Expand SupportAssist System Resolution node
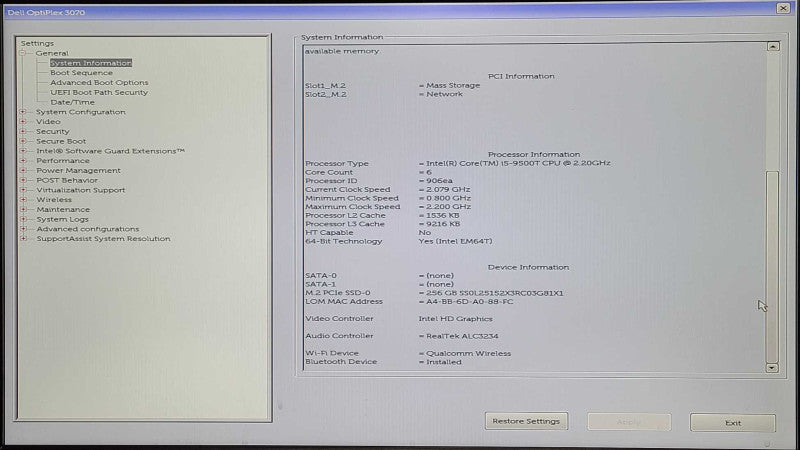The width and height of the screenshot is (800, 450). click(23, 239)
